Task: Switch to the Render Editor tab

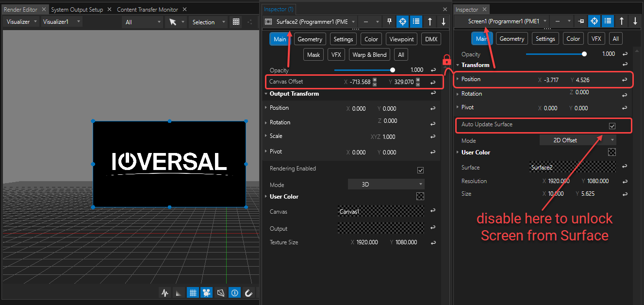Action: point(20,9)
